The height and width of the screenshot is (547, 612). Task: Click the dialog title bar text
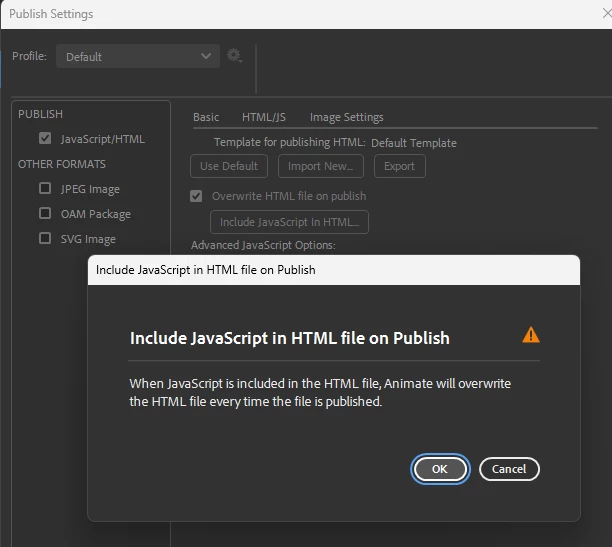tap(206, 270)
